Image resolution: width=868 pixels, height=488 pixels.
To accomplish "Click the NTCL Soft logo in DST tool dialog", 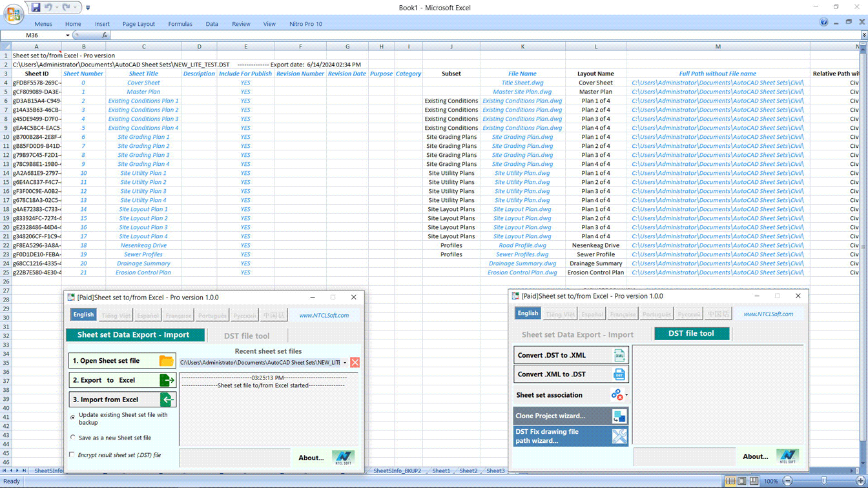I will coord(787,456).
